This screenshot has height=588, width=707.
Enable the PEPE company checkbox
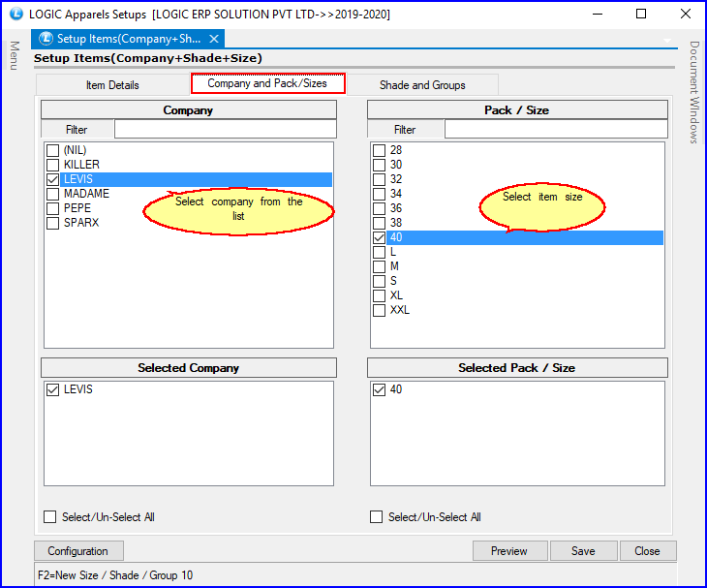pos(52,208)
